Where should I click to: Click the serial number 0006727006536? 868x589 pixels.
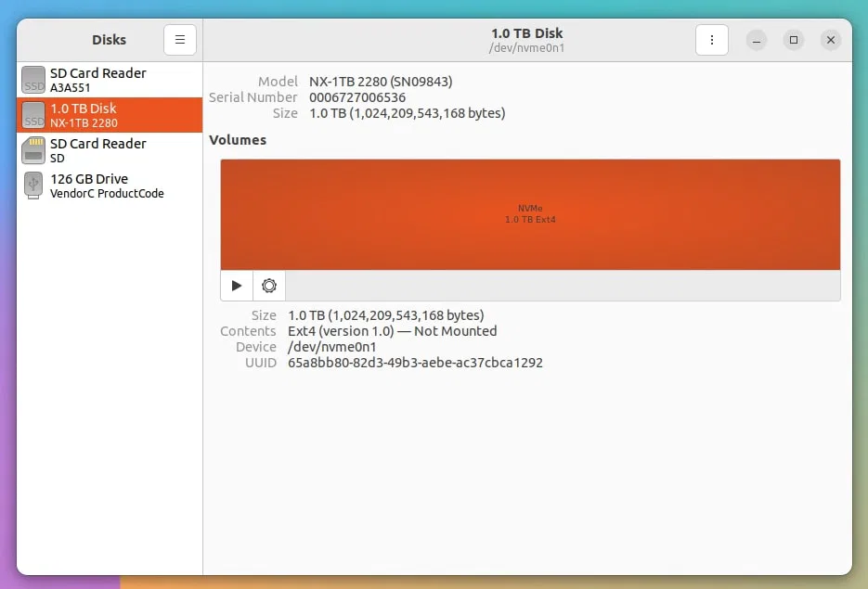click(357, 97)
